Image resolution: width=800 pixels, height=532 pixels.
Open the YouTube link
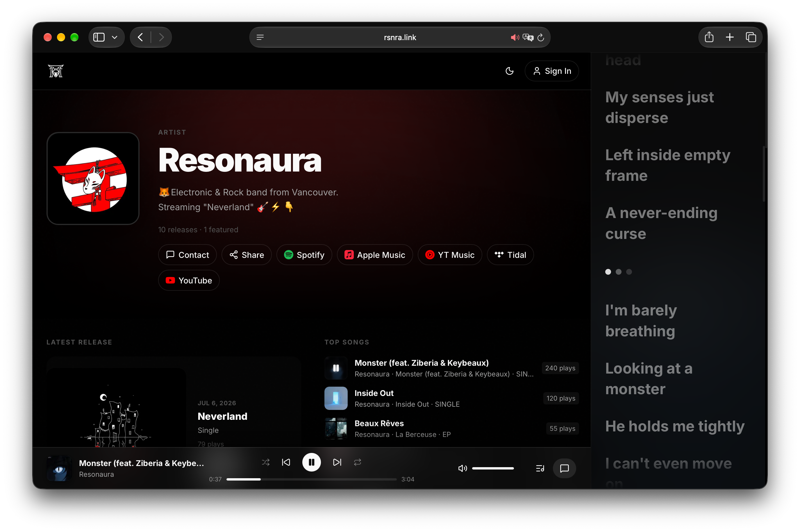189,280
